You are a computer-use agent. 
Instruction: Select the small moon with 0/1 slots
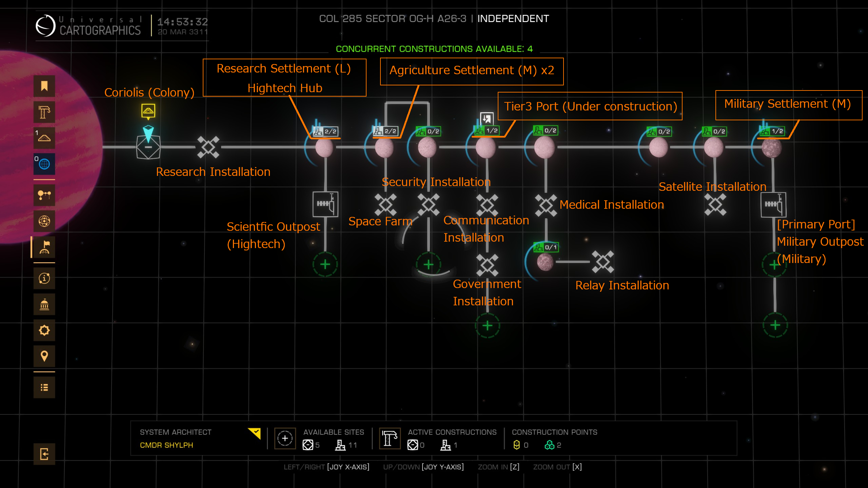545,262
